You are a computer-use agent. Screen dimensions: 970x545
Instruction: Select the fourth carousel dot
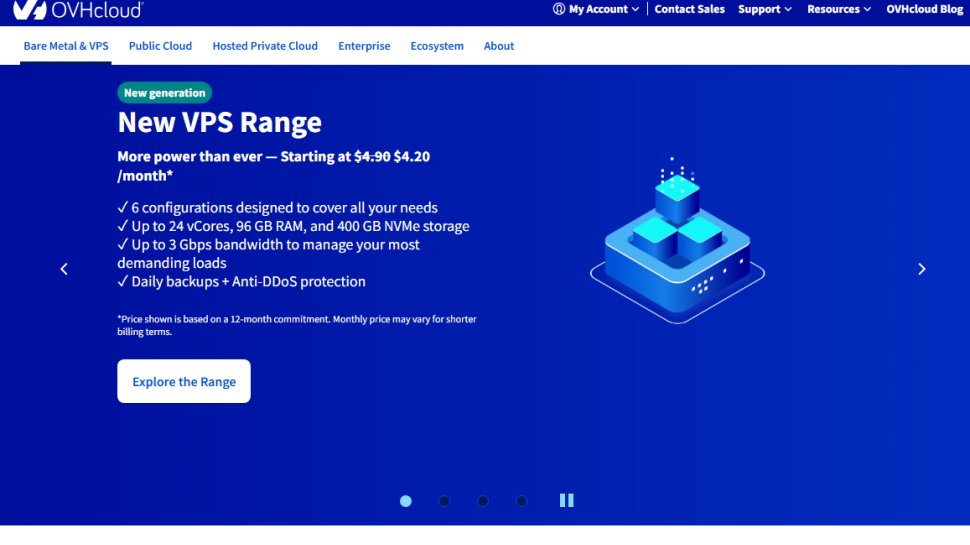point(521,501)
